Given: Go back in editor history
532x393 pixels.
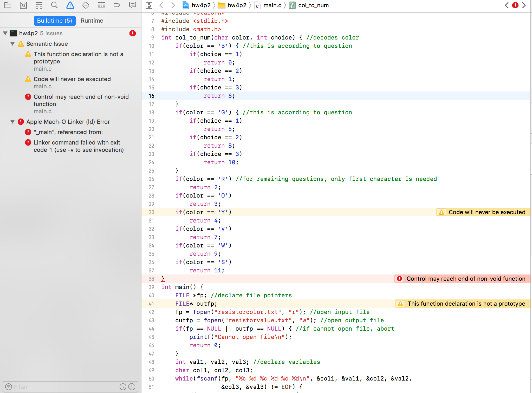Looking at the screenshot, I should pyautogui.click(x=161, y=5).
